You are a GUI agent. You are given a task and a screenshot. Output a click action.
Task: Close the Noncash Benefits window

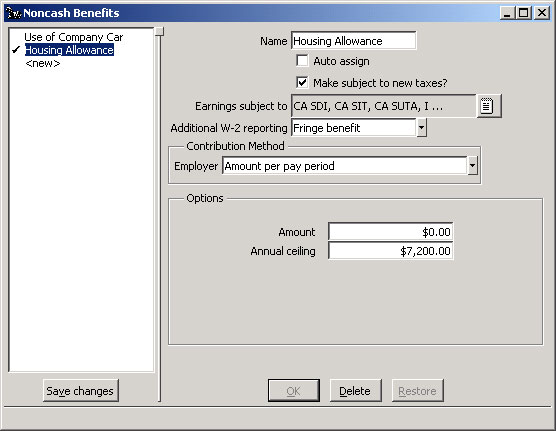(x=542, y=13)
